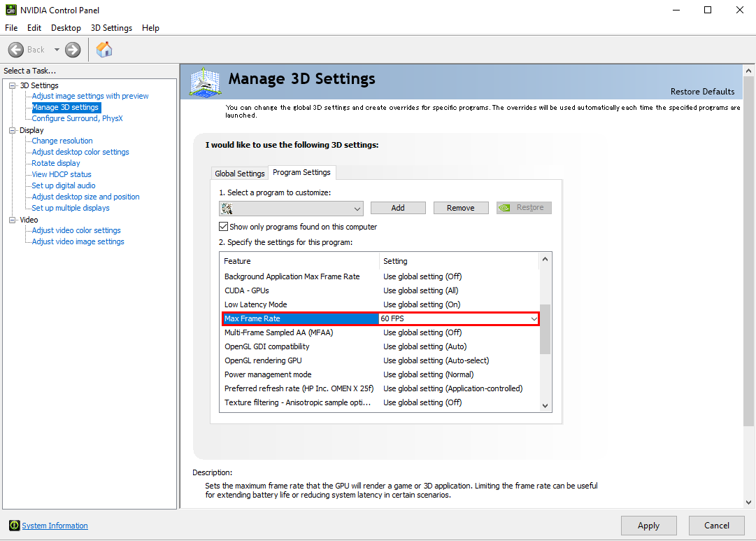Select the Power management mode row

(380, 374)
